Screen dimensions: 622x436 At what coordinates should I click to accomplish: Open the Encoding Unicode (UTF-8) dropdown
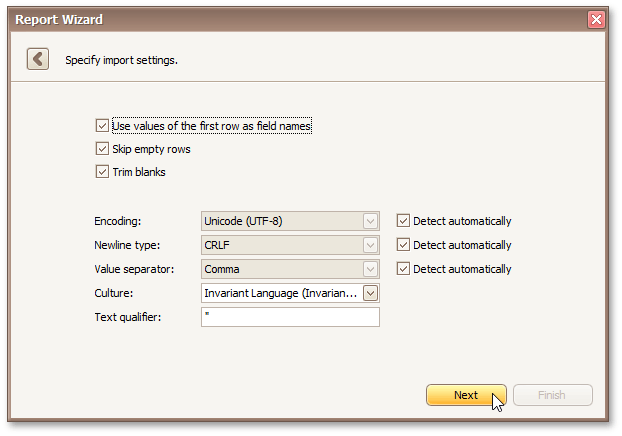(x=370, y=221)
